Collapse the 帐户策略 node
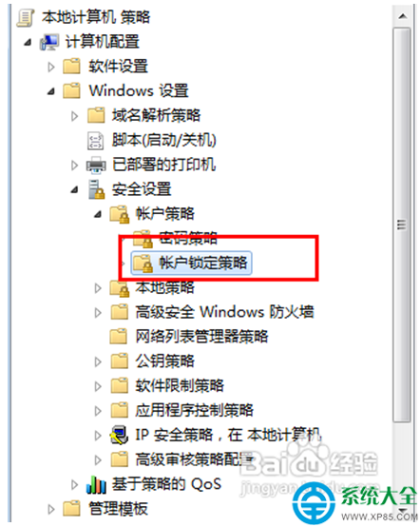 coord(98,214)
